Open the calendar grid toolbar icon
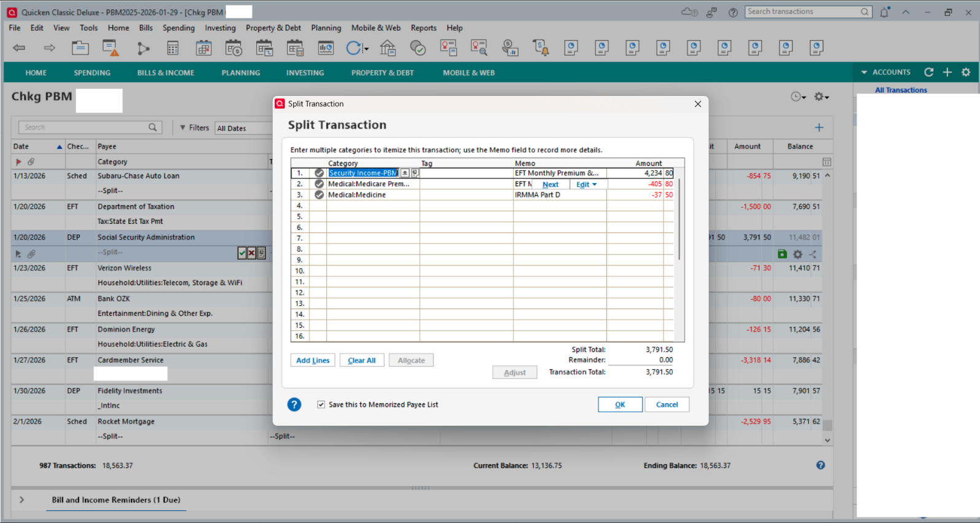Image resolution: width=980 pixels, height=523 pixels. 203,48
